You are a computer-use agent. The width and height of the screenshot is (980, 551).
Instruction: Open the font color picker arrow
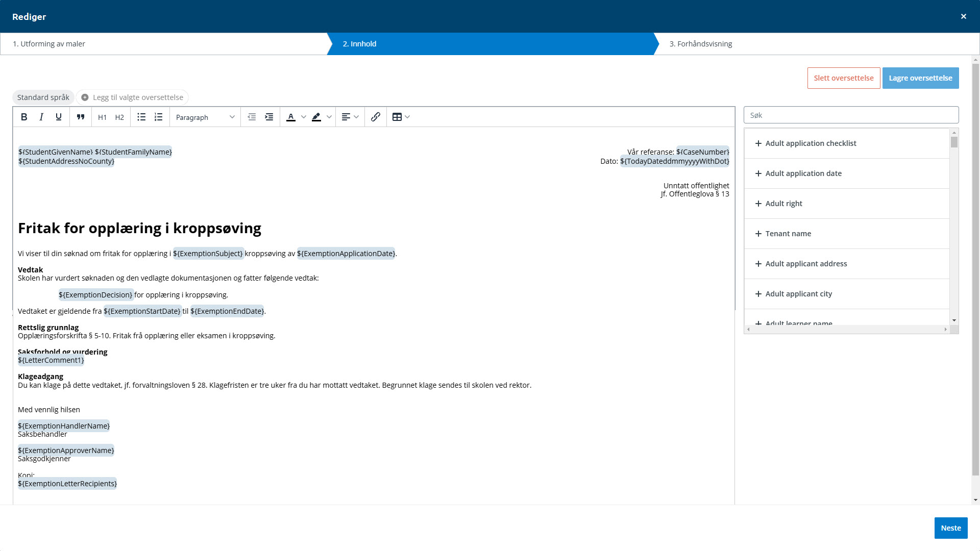pyautogui.click(x=304, y=117)
